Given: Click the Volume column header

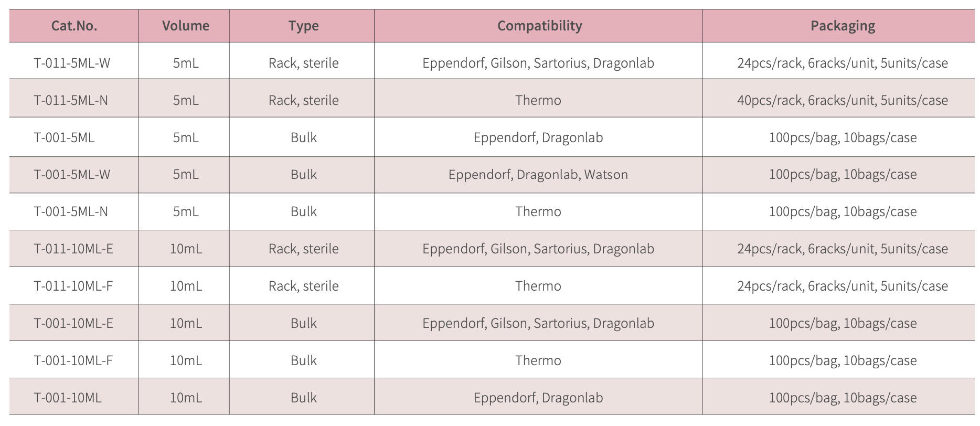Looking at the screenshot, I should [x=185, y=26].
